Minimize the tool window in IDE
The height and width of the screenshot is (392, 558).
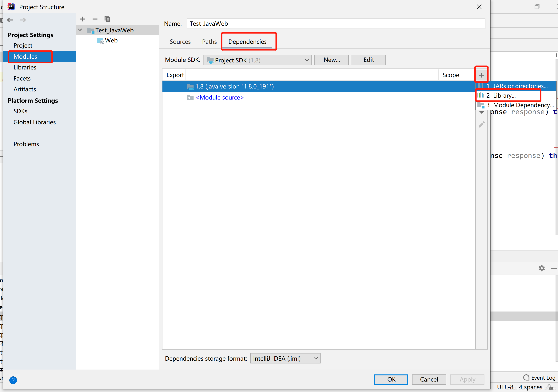click(554, 268)
